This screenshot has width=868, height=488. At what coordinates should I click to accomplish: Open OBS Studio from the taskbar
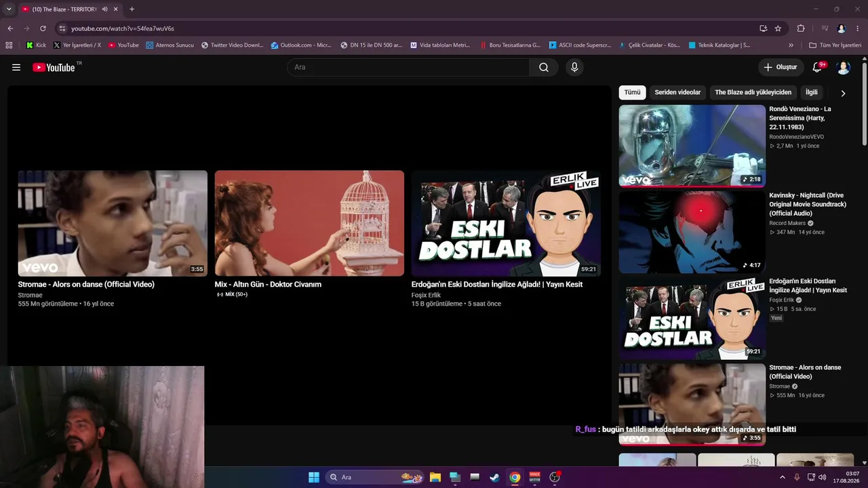[555, 477]
